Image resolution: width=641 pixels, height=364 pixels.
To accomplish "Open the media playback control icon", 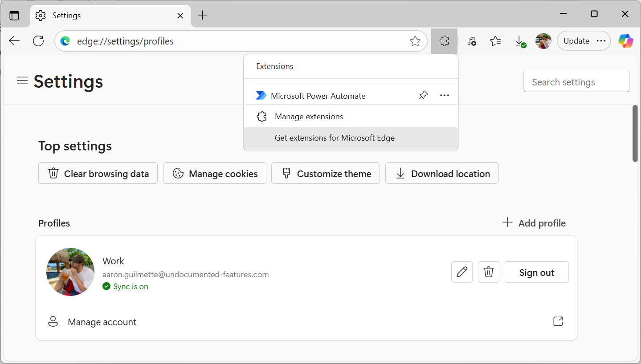I will point(471,40).
